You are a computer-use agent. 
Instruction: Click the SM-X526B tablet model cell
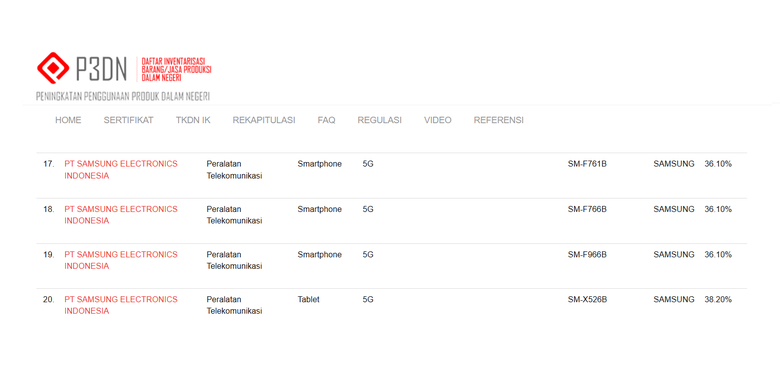tap(587, 299)
